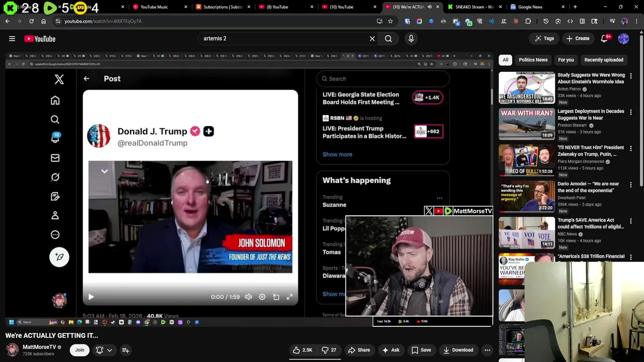Select the Politics News chip
644x362 pixels.
pyautogui.click(x=533, y=60)
